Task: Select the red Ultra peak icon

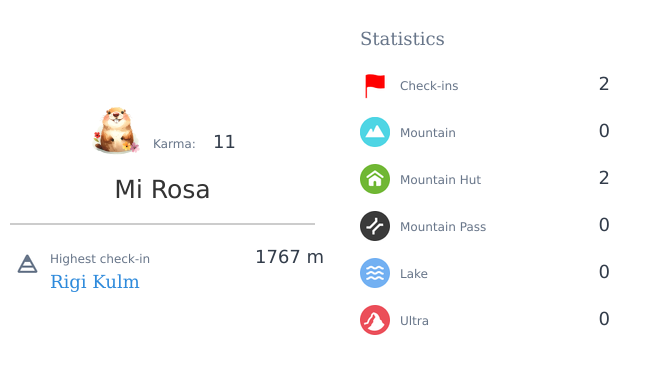Action: click(x=375, y=320)
